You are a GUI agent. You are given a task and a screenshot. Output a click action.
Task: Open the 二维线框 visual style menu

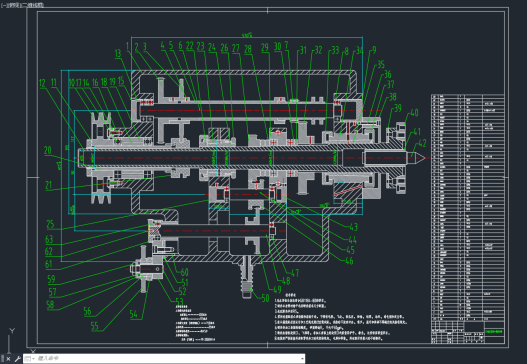click(33, 5)
